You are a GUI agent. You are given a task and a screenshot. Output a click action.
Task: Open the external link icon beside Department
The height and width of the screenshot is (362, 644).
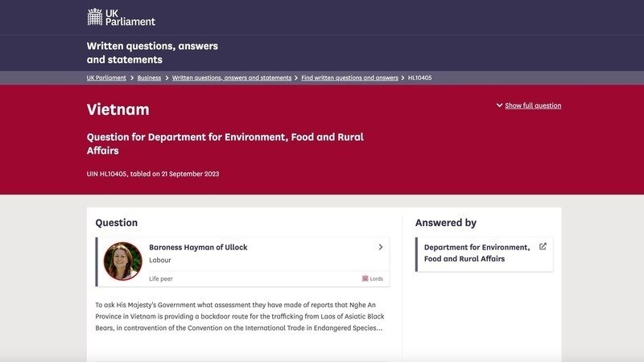(x=543, y=247)
